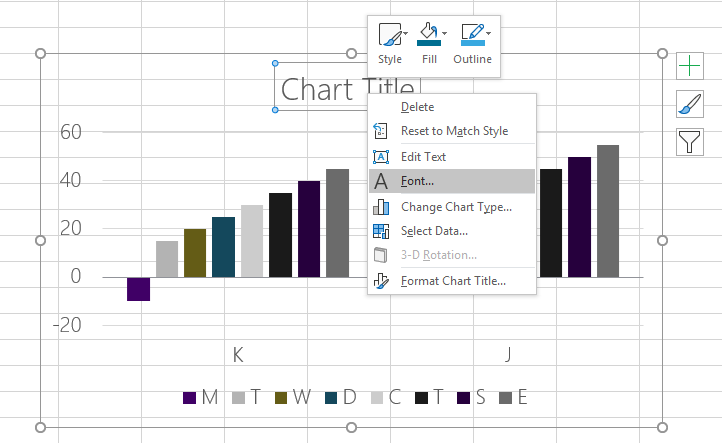Click the Select Data grid icon
The image size is (722, 443).
click(381, 231)
